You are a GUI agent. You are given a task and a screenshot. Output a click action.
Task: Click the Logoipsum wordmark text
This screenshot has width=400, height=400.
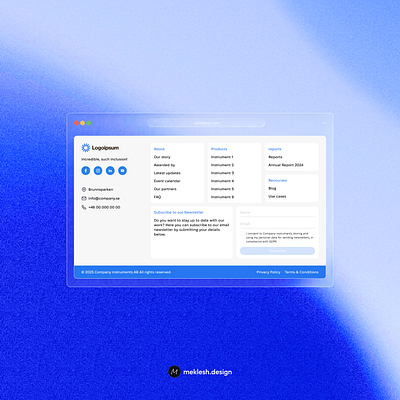tap(105, 148)
